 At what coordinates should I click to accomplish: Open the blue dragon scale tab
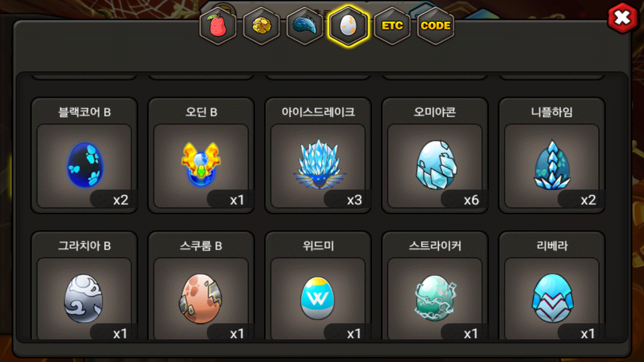tap(305, 26)
